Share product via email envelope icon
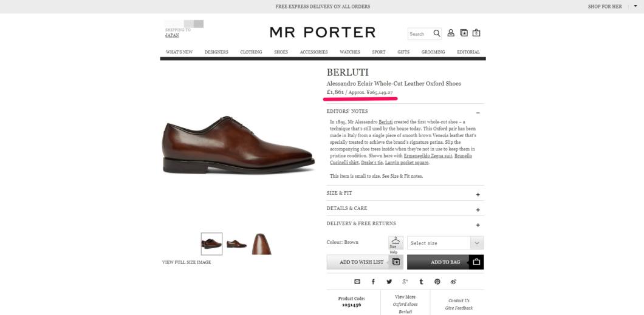644x315 pixels. tap(357, 282)
